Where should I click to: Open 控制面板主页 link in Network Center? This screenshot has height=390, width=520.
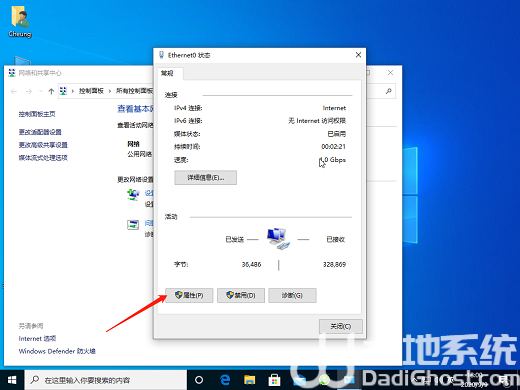(x=37, y=114)
